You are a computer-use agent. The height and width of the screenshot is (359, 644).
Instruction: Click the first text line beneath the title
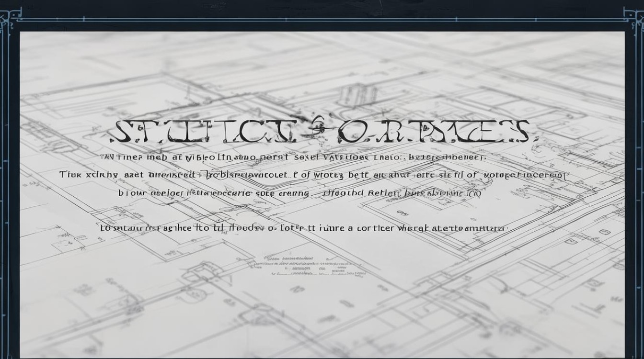pos(292,157)
